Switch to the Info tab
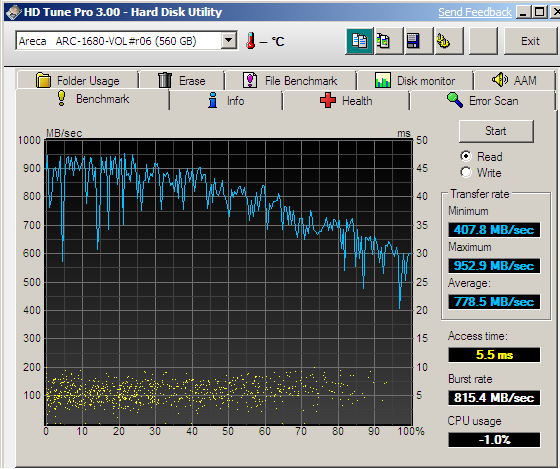 226,101
